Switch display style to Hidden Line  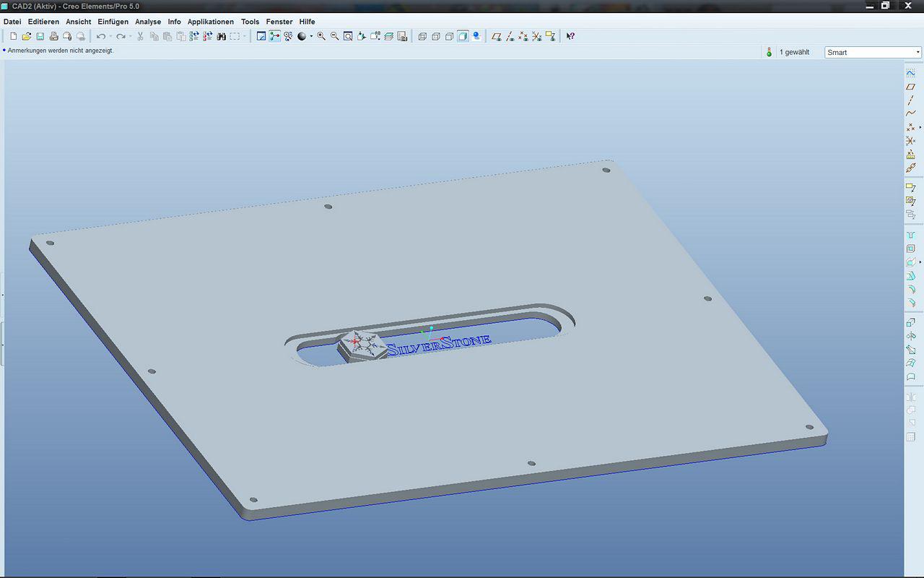[x=436, y=36]
